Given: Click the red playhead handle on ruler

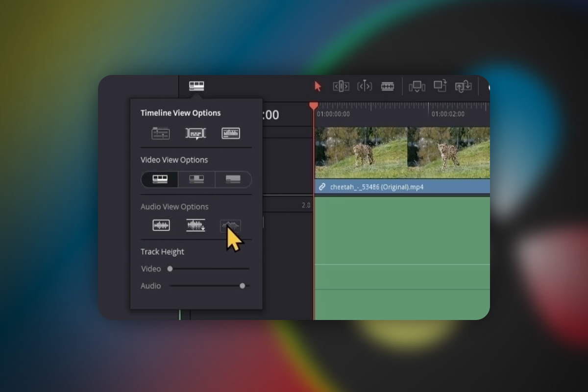Looking at the screenshot, I should pyautogui.click(x=314, y=106).
